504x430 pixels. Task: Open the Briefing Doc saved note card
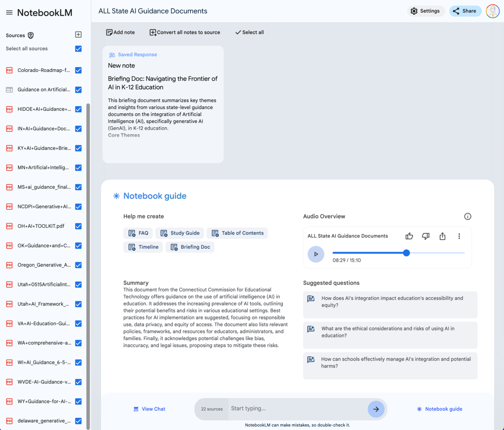tap(163, 105)
